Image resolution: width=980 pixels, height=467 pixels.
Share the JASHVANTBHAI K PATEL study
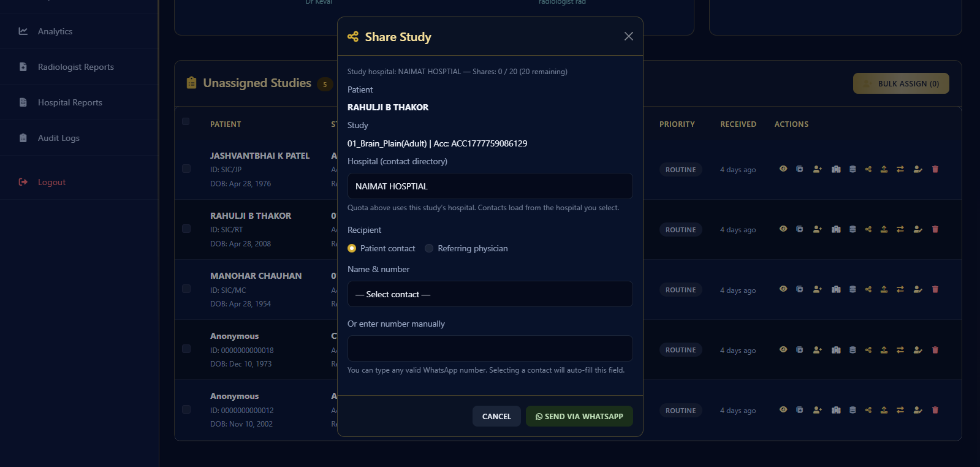pos(868,169)
